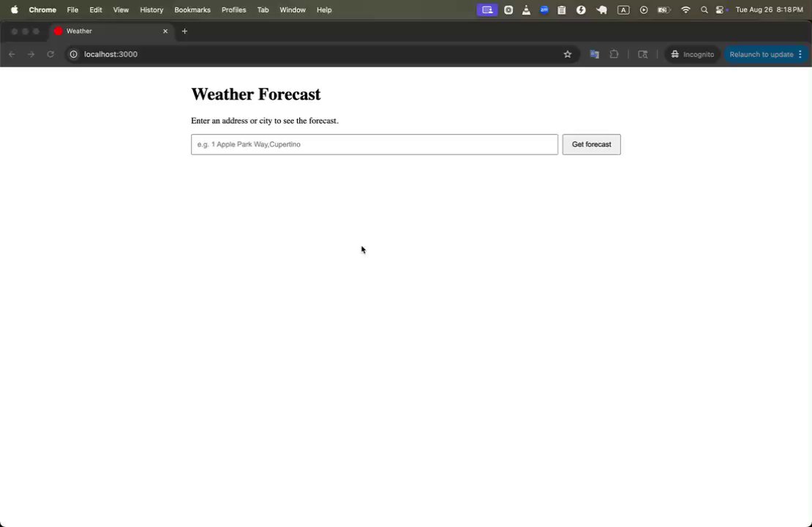The width and height of the screenshot is (812, 527).
Task: Go back in browser history
Action: click(12, 54)
